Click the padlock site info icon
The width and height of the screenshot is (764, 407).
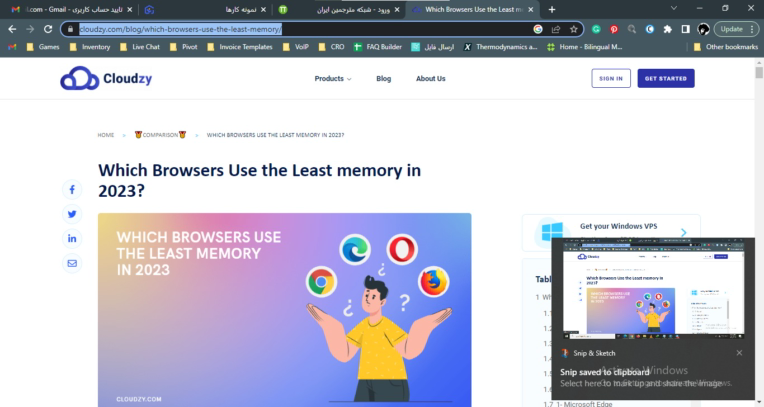tap(71, 29)
